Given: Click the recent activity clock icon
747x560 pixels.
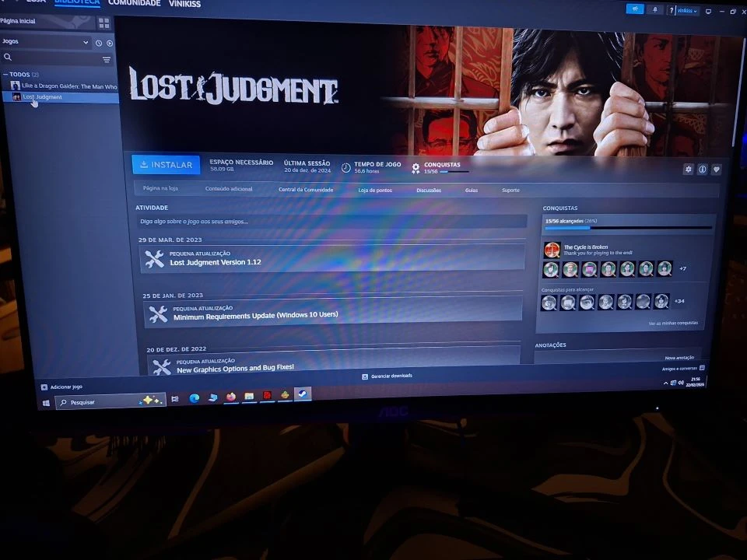Looking at the screenshot, I should click(99, 43).
